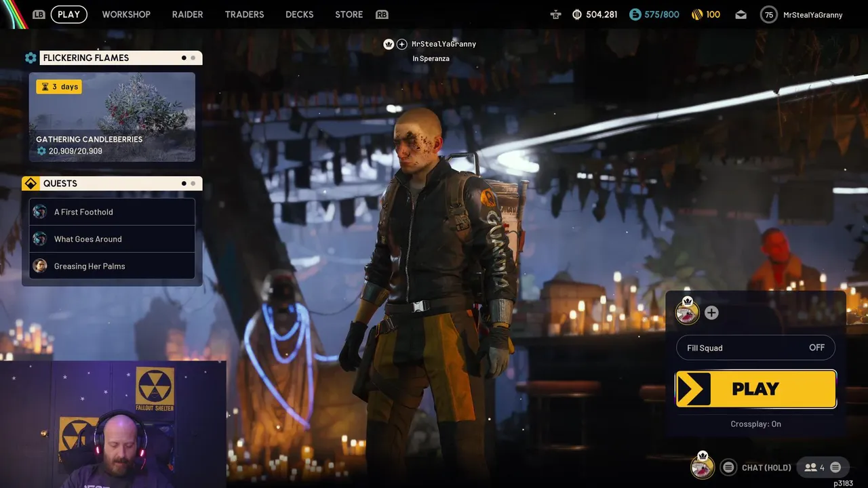
Task: Click the plus icon next to the nameplate
Action: pos(401,44)
